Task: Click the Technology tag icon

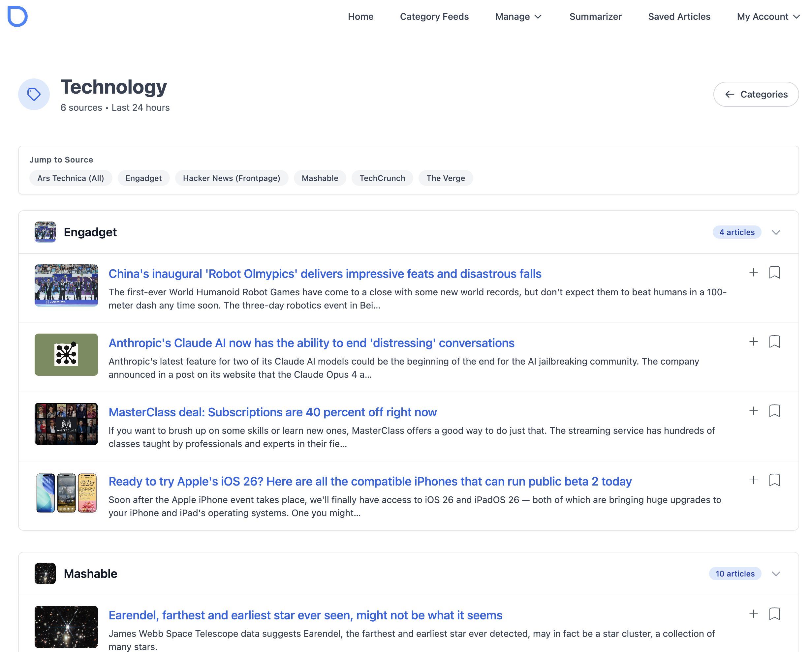Action: 34,94
